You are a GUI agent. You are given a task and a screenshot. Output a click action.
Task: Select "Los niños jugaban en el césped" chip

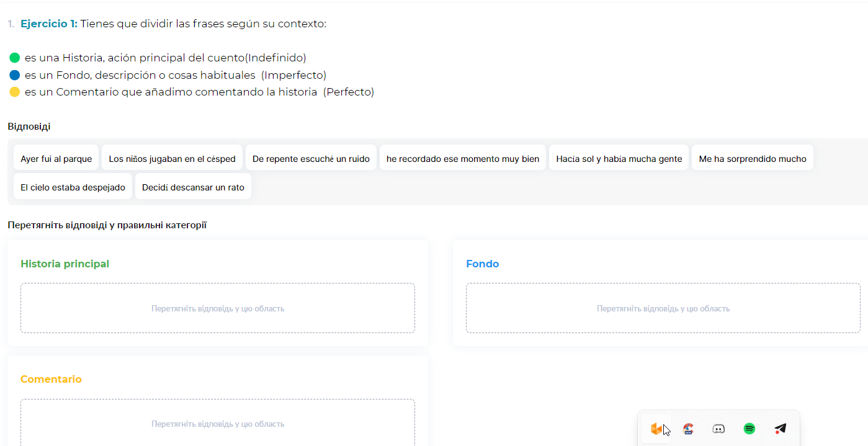coord(172,159)
